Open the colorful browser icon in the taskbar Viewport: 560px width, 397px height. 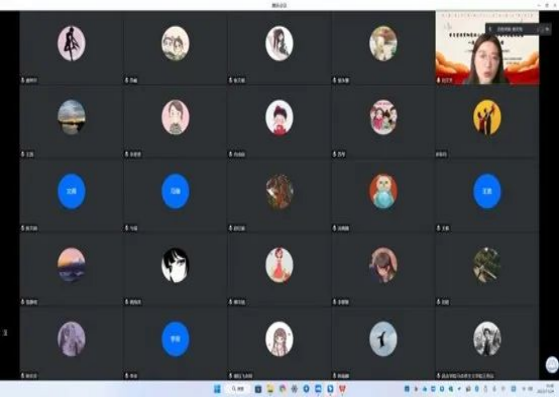(282, 389)
